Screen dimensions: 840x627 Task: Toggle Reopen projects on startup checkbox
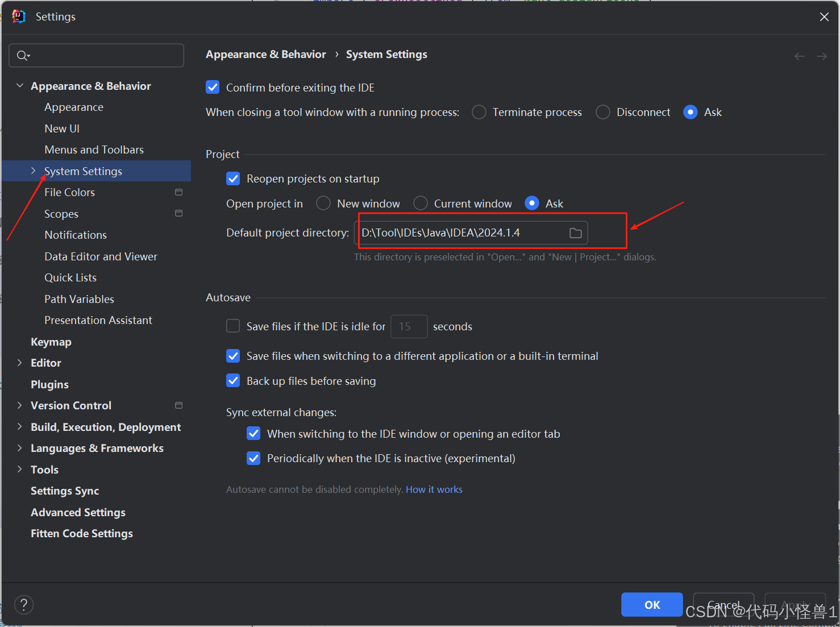[233, 178]
